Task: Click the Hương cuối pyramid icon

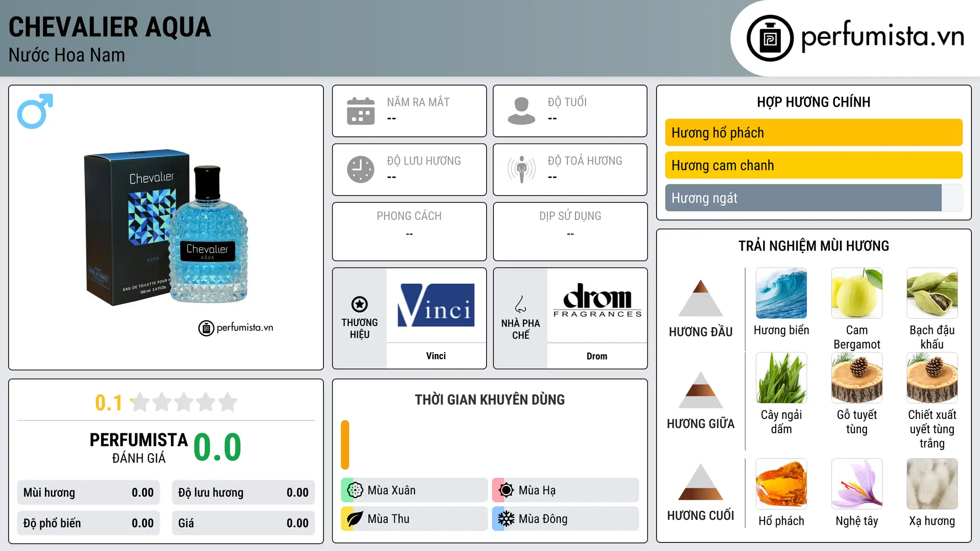Action: [701, 482]
